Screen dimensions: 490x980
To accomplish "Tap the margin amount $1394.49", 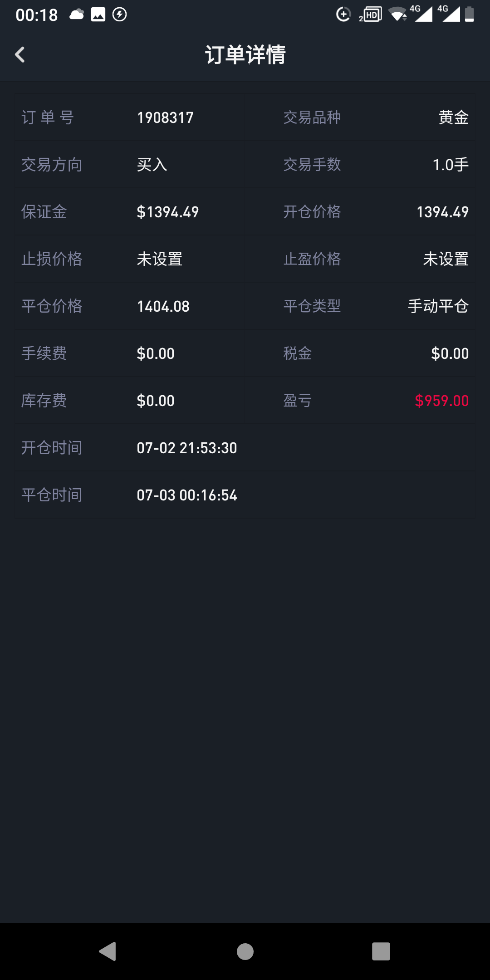I will coord(168,212).
